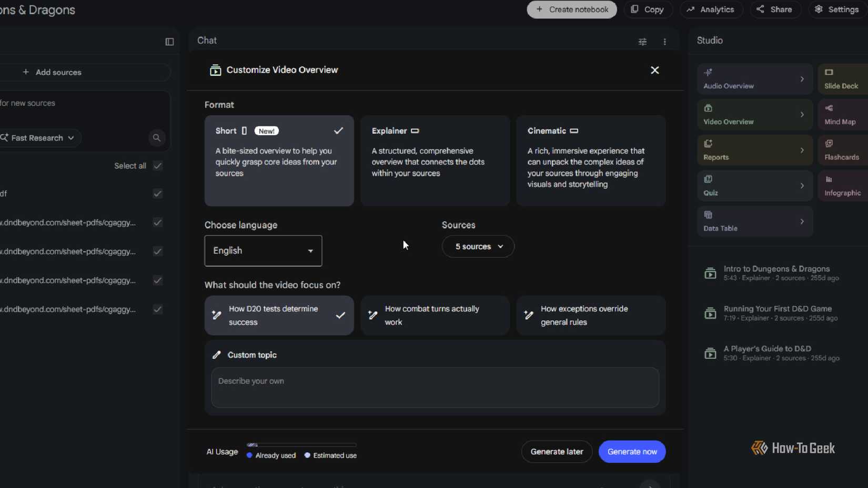Open the Fast Research dropdown
The height and width of the screenshot is (488, 868).
39,138
